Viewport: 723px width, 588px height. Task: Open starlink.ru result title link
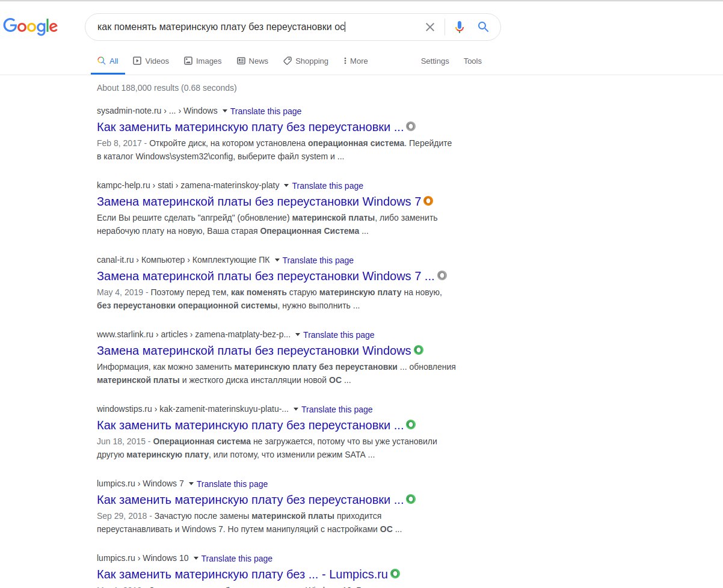pos(254,351)
